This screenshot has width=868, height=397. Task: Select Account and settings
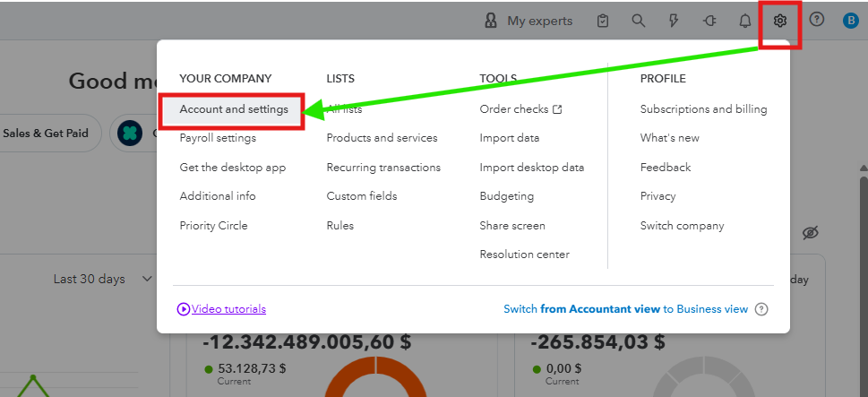coord(234,109)
